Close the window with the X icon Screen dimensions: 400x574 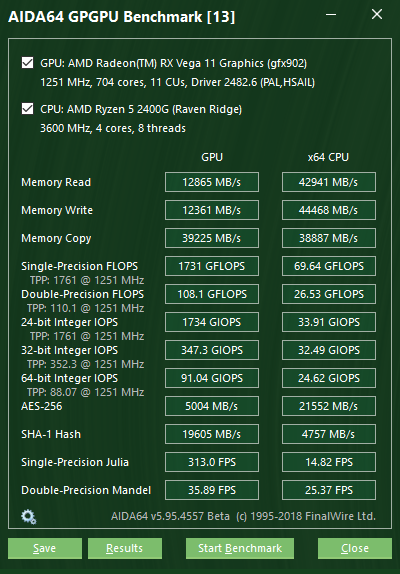(x=377, y=14)
